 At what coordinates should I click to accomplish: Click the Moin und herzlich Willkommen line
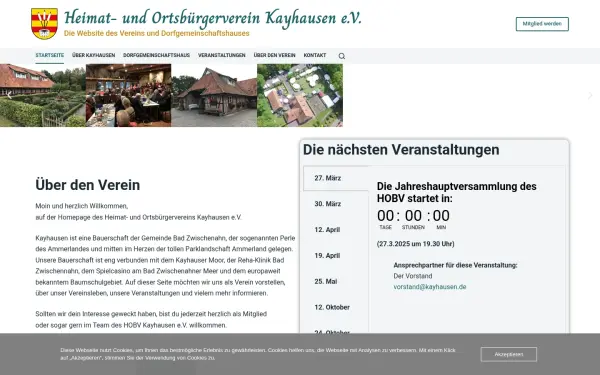pyautogui.click(x=82, y=206)
